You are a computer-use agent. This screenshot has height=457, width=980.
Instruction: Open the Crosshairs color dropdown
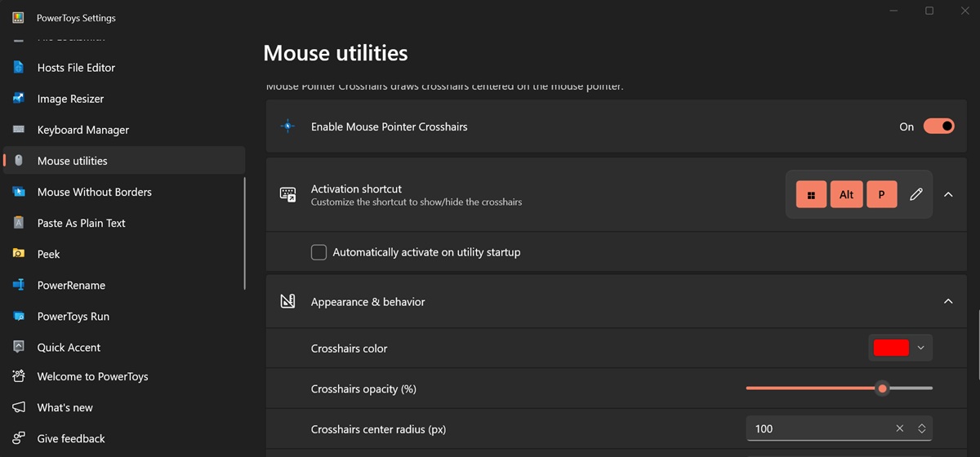[x=900, y=348]
